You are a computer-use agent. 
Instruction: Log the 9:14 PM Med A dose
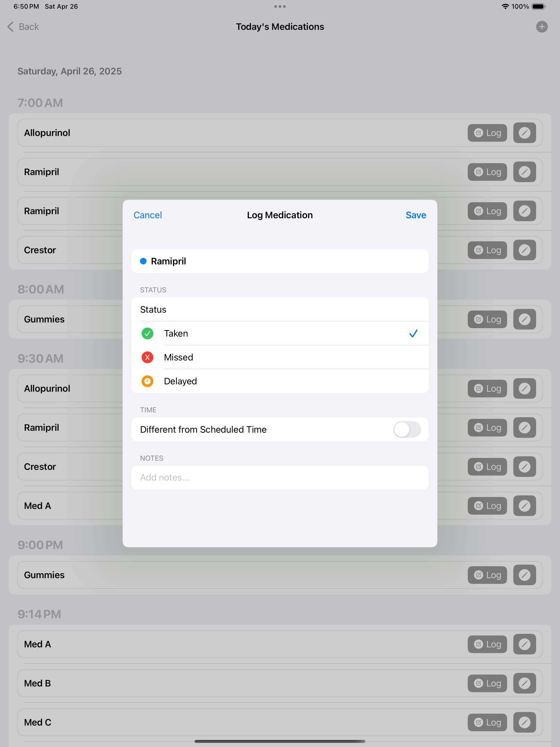[487, 644]
